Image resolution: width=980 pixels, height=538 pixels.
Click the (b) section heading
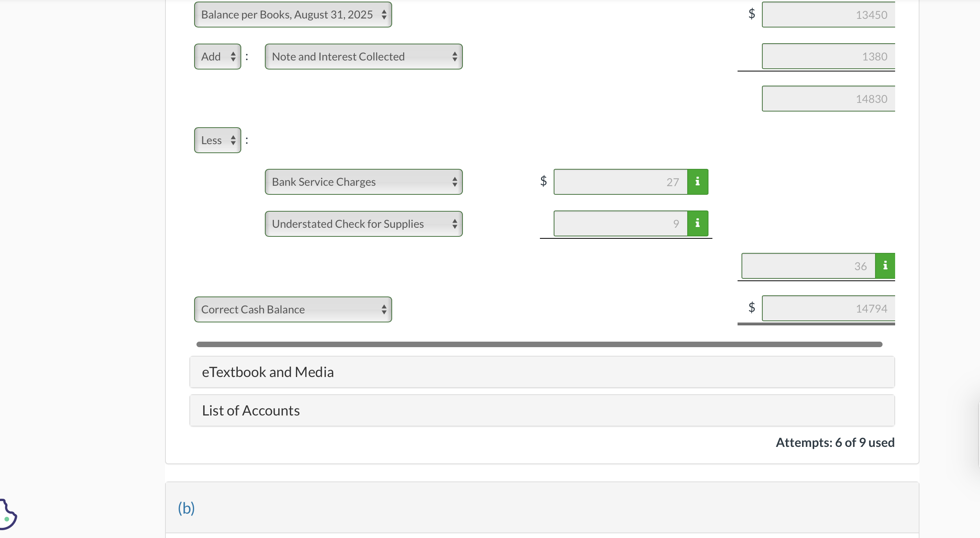pyautogui.click(x=186, y=508)
